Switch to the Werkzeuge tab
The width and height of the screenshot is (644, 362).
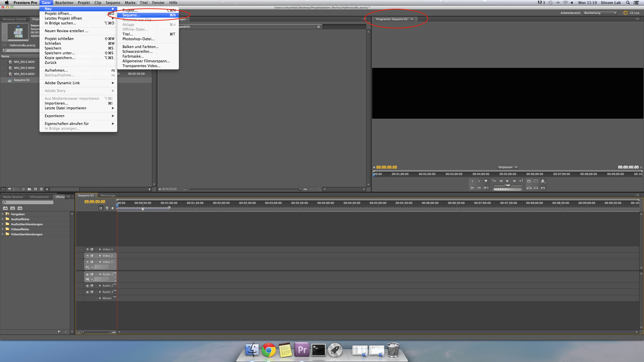108,195
